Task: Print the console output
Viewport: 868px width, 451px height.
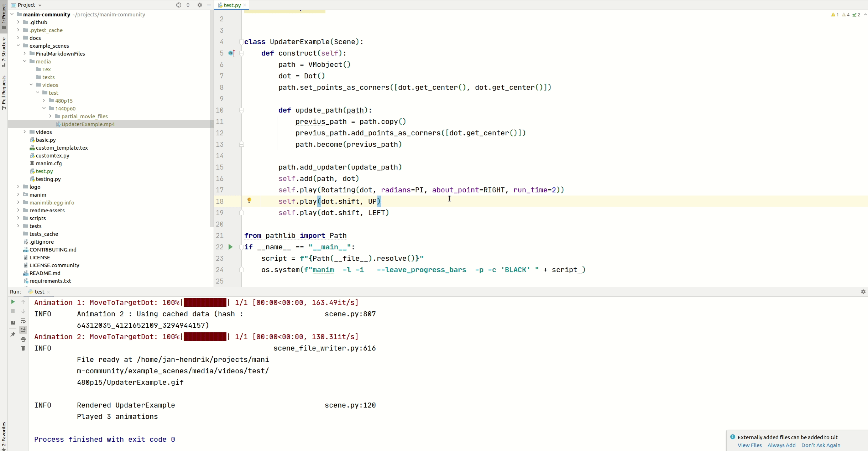Action: click(x=23, y=339)
